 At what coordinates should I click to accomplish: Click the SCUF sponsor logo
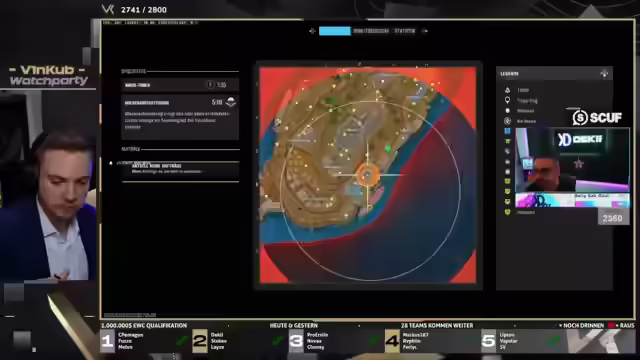pos(597,118)
